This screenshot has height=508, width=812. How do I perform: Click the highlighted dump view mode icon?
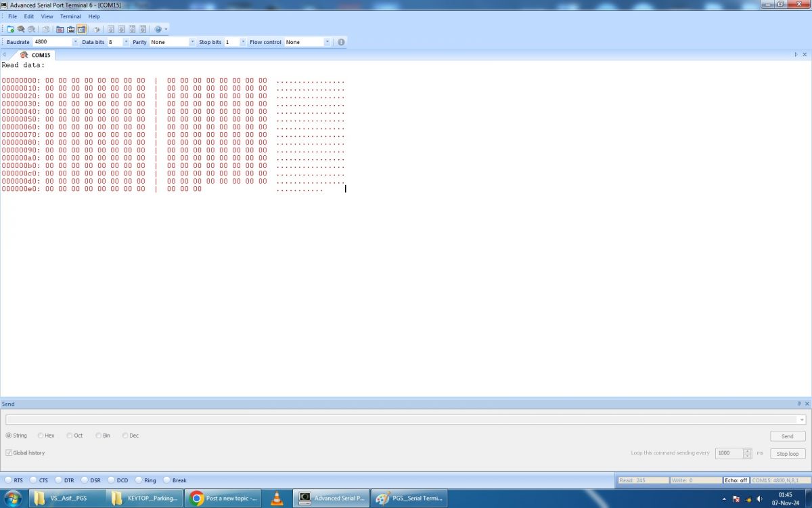pyautogui.click(x=81, y=29)
